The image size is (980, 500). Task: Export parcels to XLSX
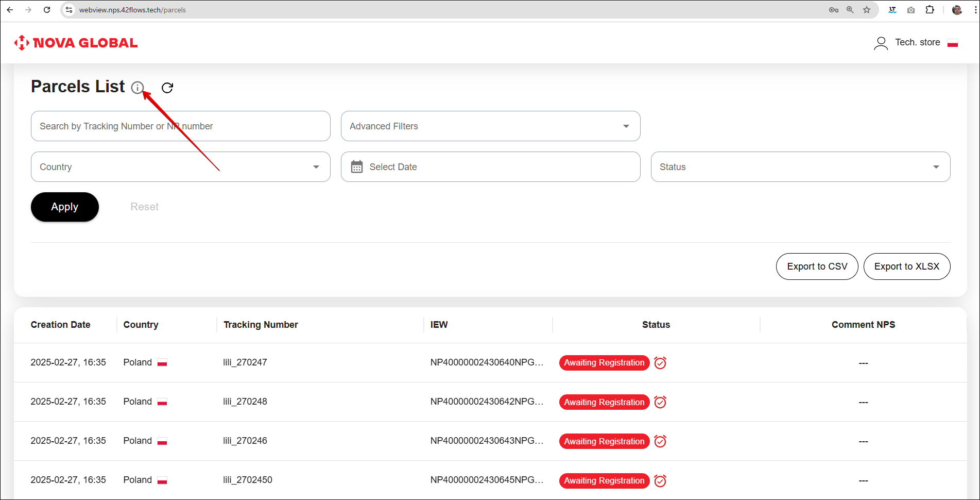[906, 266]
